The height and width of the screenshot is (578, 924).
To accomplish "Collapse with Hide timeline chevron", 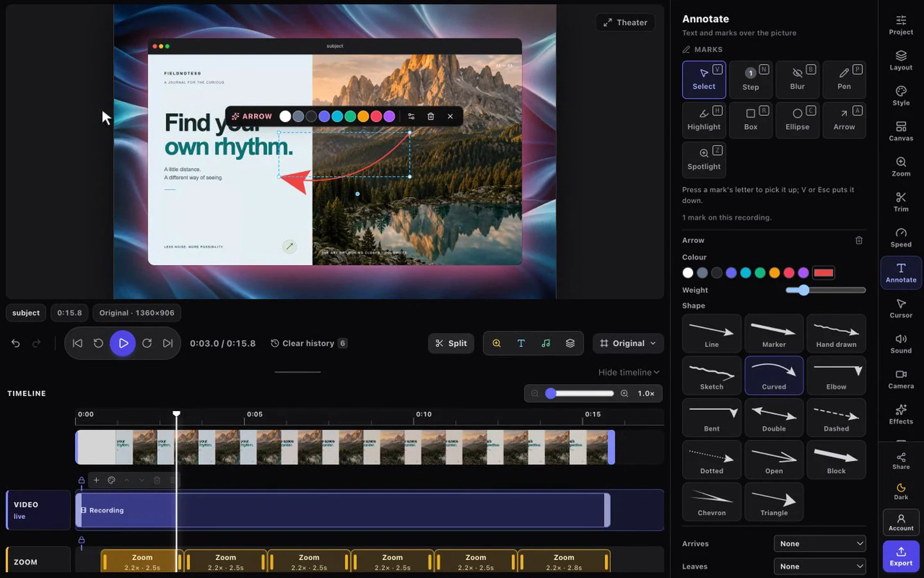I will (x=629, y=372).
